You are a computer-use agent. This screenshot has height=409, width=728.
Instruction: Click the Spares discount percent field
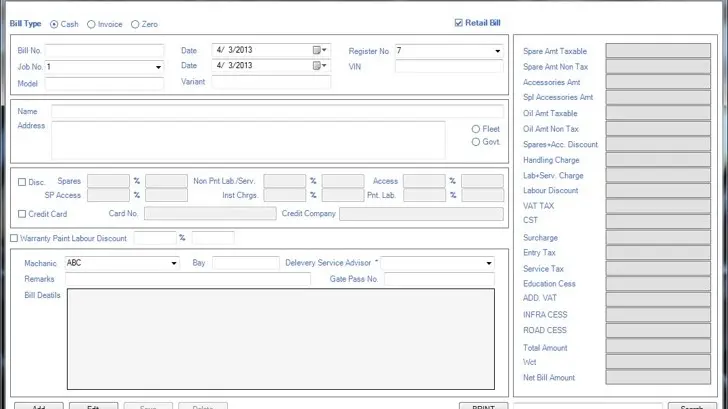[108, 181]
